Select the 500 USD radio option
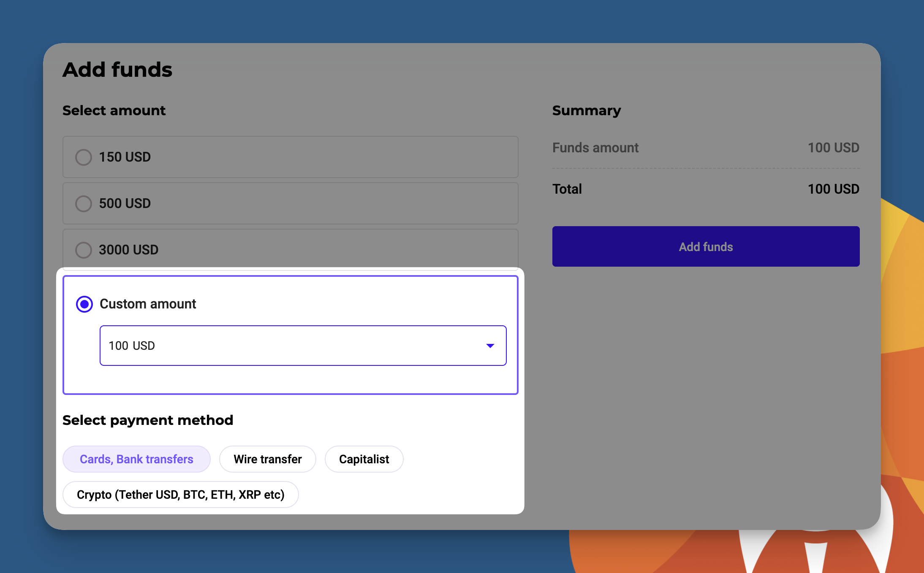 click(x=84, y=203)
